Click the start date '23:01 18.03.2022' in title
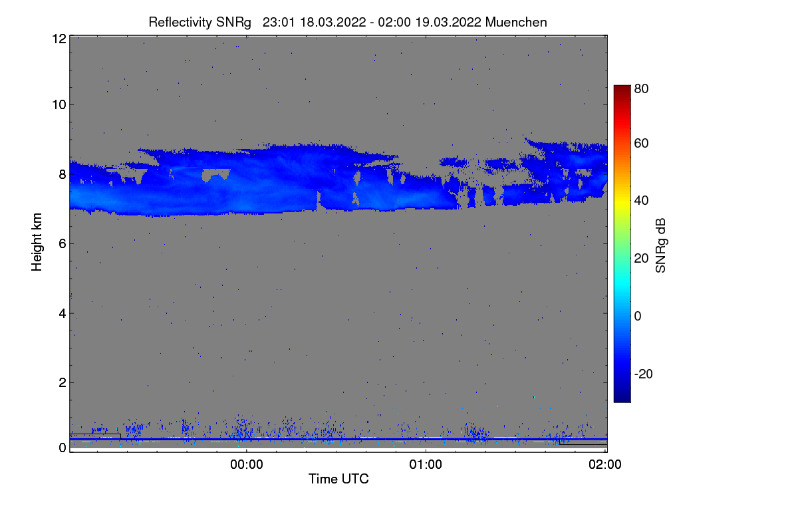 coord(315,23)
